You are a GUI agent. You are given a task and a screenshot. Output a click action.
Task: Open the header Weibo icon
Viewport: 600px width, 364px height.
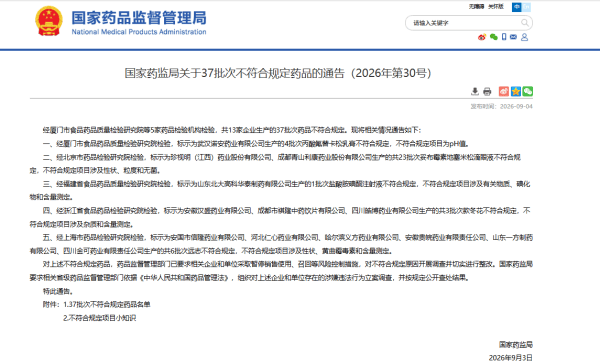(x=482, y=37)
